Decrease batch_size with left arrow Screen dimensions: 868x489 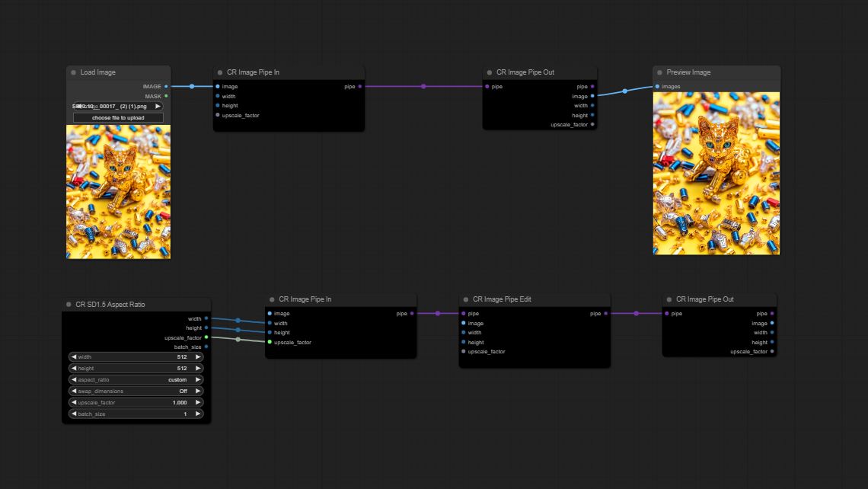coord(74,414)
